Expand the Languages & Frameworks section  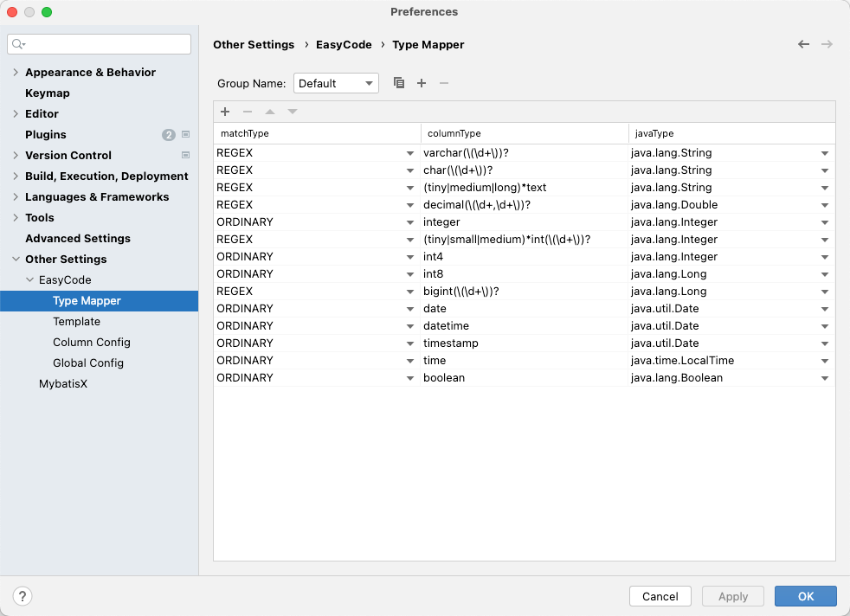coord(16,197)
